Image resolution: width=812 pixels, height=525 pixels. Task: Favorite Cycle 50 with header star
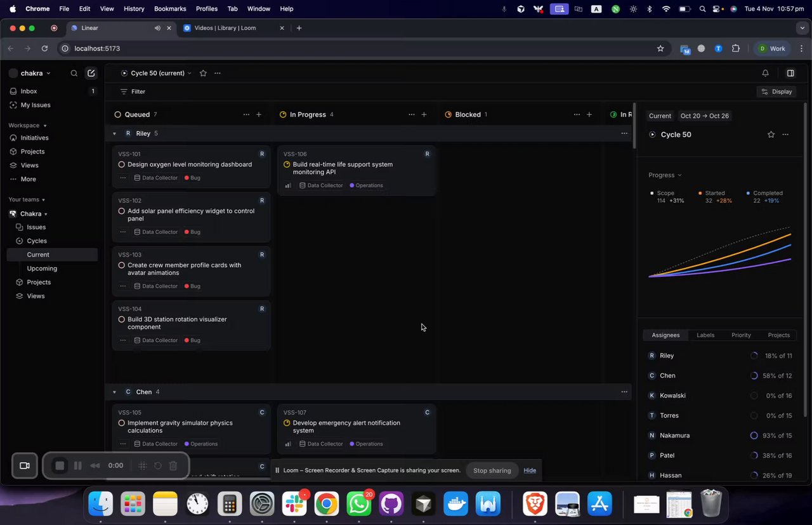coord(203,73)
